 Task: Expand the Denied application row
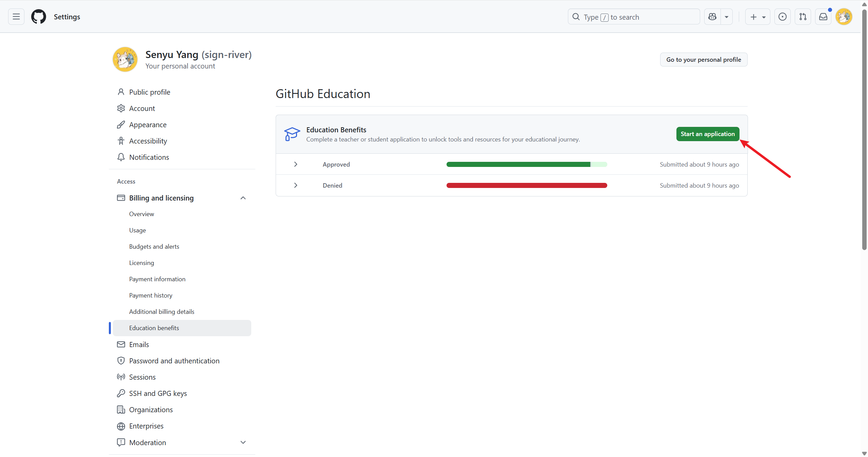coord(296,185)
